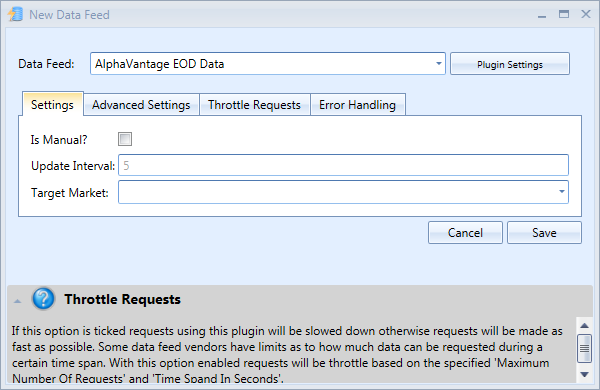Viewport: 600px width, 390px height.
Task: Click the New Data Feed app icon
Action: [16, 15]
